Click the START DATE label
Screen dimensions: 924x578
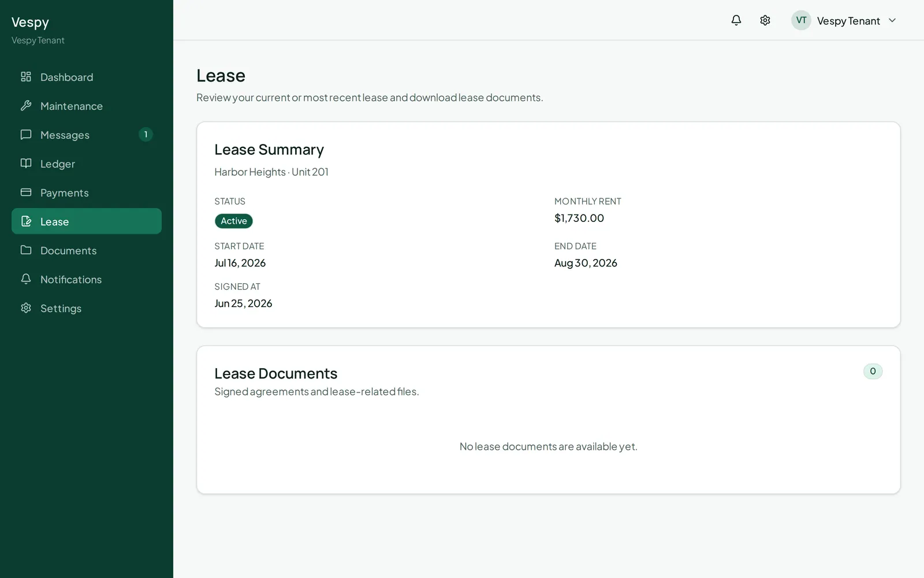point(239,246)
